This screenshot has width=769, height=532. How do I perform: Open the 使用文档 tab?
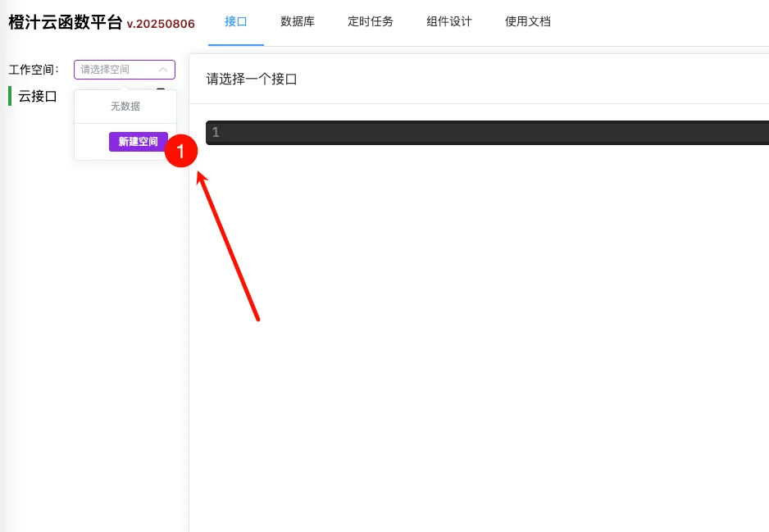pyautogui.click(x=527, y=22)
